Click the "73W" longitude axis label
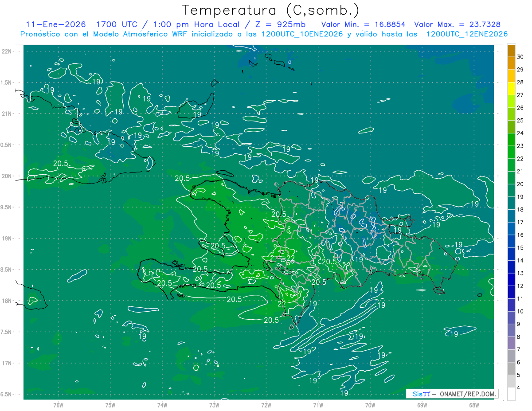The image size is (532, 411). [214, 405]
